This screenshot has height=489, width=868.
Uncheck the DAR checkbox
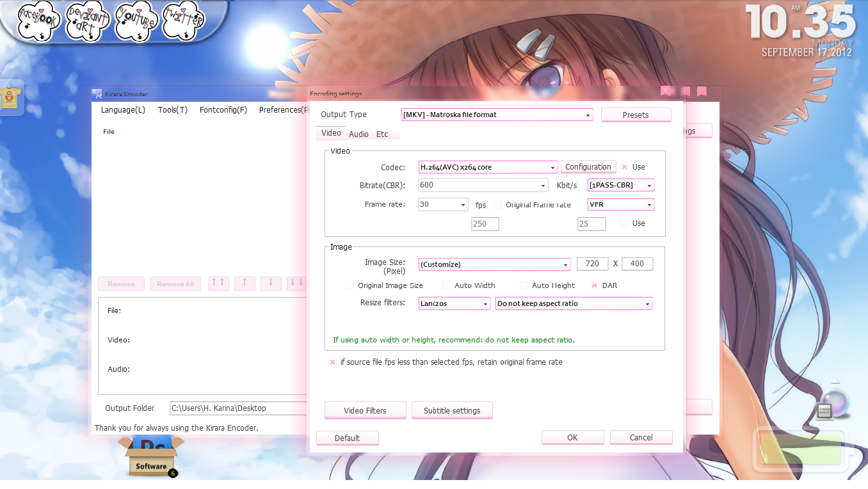[x=594, y=285]
